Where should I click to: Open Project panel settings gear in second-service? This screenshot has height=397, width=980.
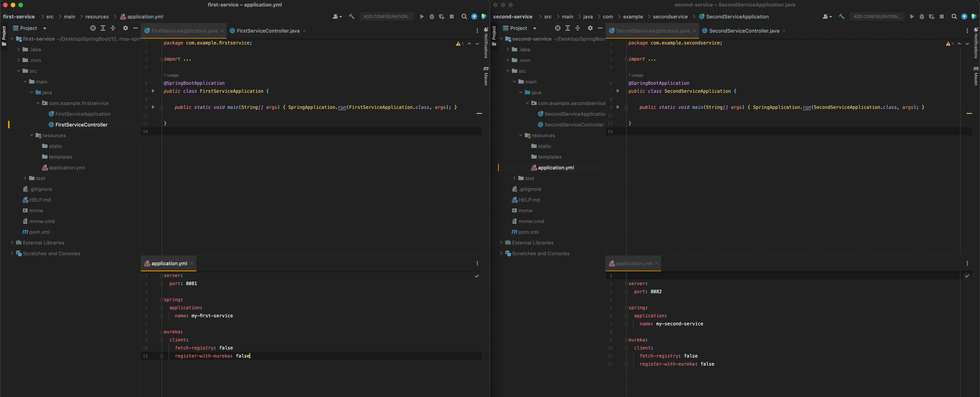pyautogui.click(x=590, y=28)
